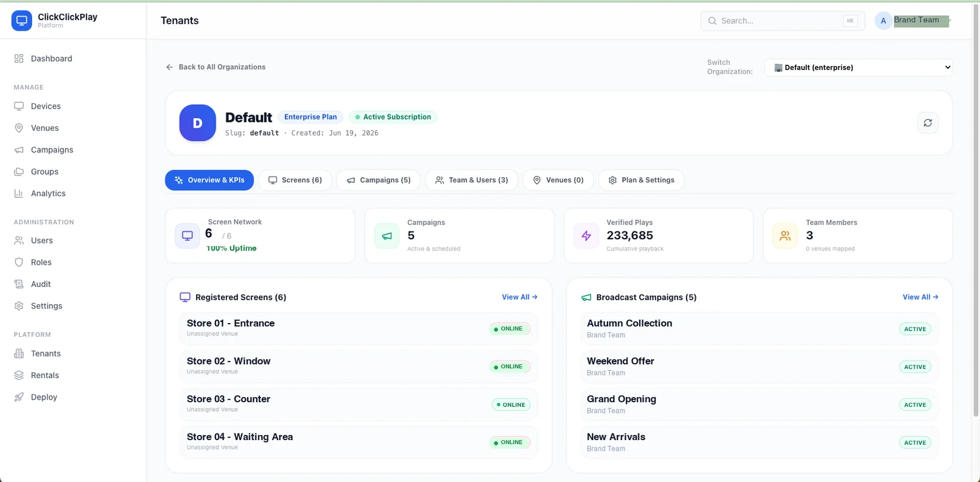The width and height of the screenshot is (980, 482).
Task: Click the Roles shield icon
Action: (x=19, y=262)
